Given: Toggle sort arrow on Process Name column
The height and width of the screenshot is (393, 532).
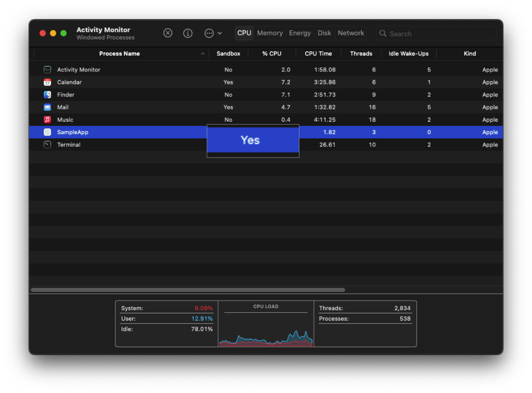Looking at the screenshot, I should click(203, 54).
